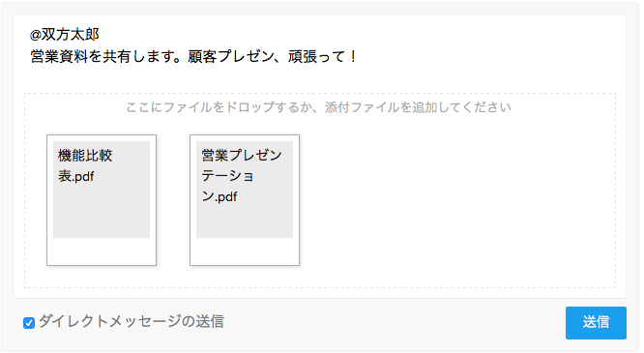Viewport: 644px width, 353px height.
Task: Select the 機能比較表.pdf attachment card
Action: point(102,200)
